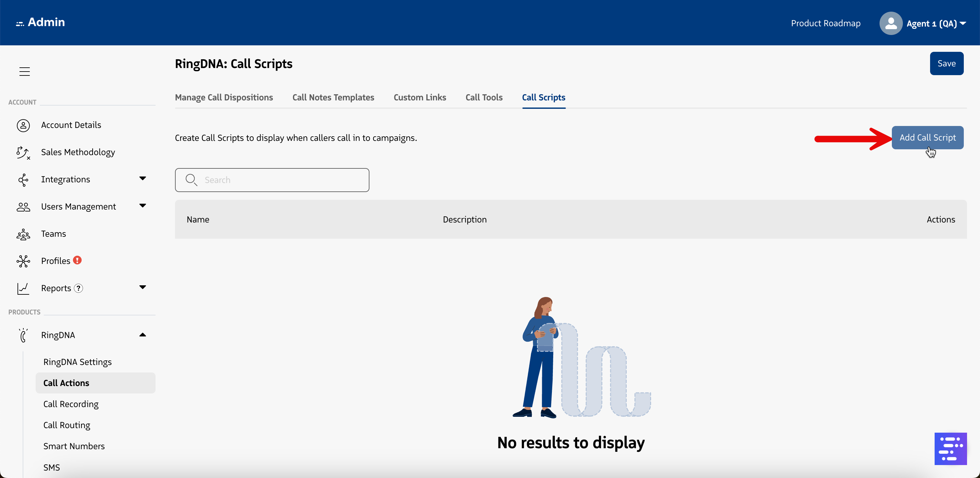Open Call Recording in the sidebar

tap(71, 404)
